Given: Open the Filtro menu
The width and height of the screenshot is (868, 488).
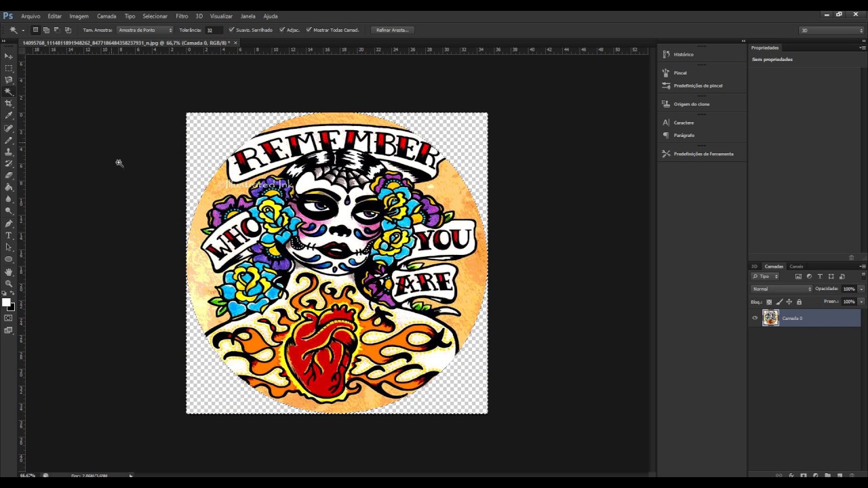Looking at the screenshot, I should coord(182,16).
